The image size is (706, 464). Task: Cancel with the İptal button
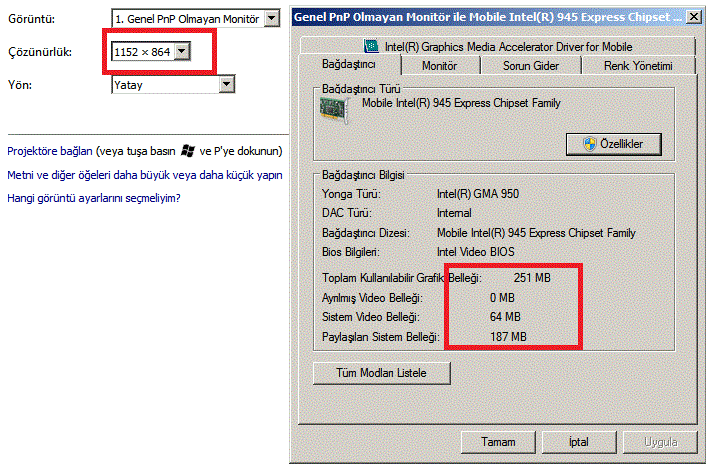pyautogui.click(x=579, y=442)
